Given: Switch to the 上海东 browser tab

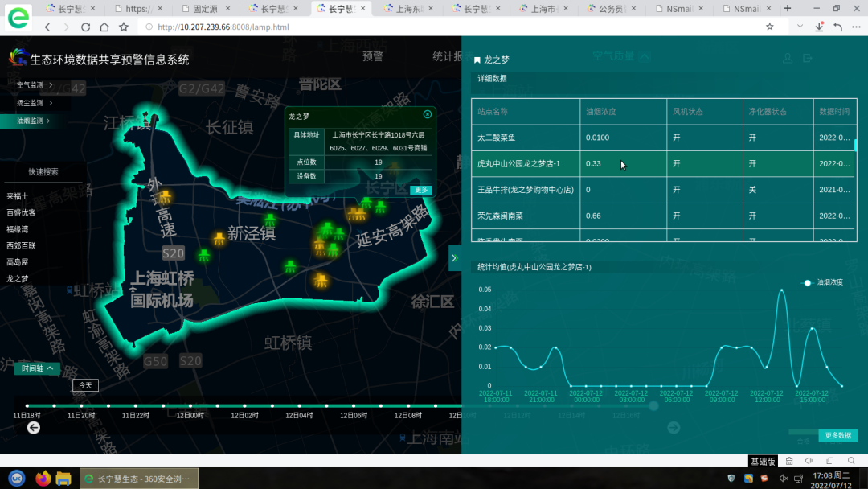Looking at the screenshot, I should tap(408, 9).
